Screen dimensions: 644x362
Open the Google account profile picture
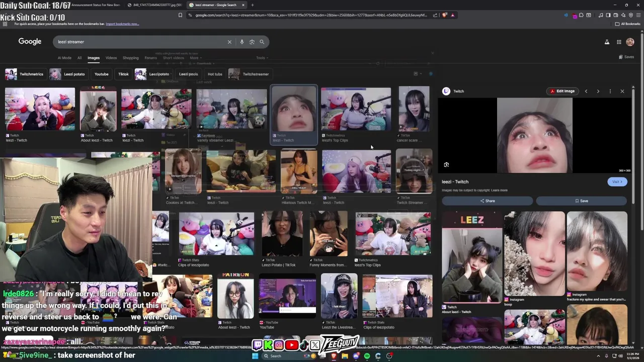[630, 42]
